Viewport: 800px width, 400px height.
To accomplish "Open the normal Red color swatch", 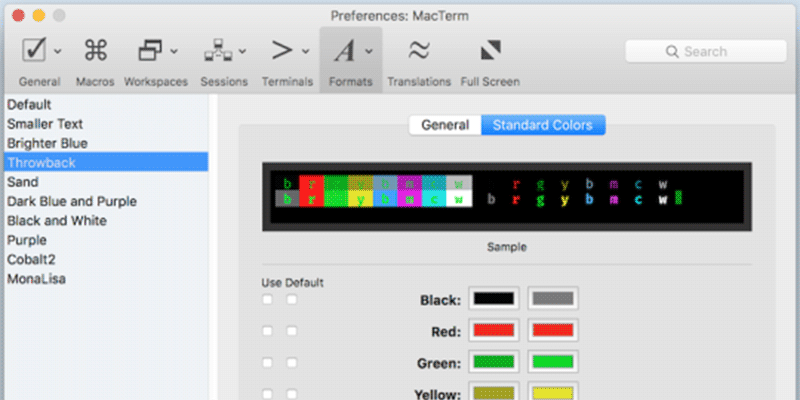I will coord(494,330).
